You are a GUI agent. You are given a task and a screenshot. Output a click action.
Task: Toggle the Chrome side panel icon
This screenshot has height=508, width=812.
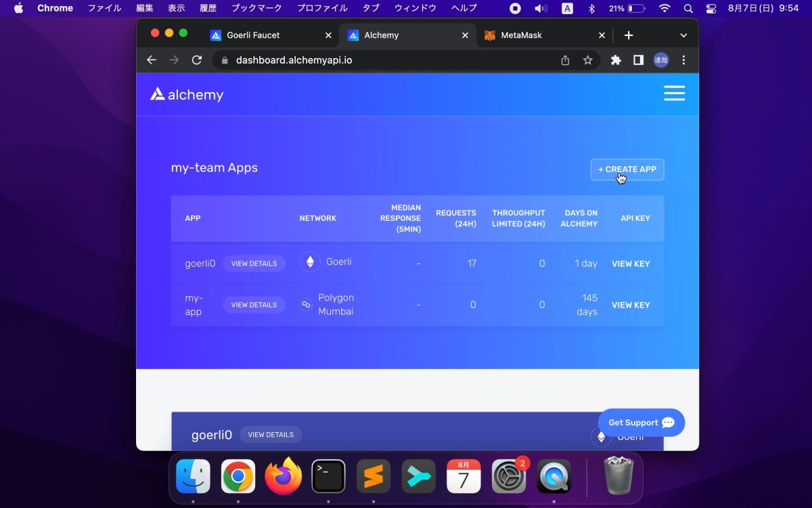(638, 60)
